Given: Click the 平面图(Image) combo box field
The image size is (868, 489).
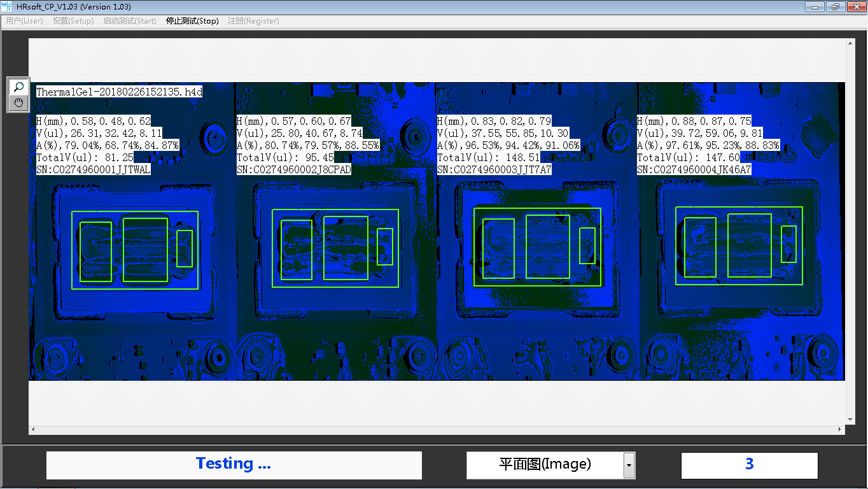Looking at the screenshot, I should [545, 465].
